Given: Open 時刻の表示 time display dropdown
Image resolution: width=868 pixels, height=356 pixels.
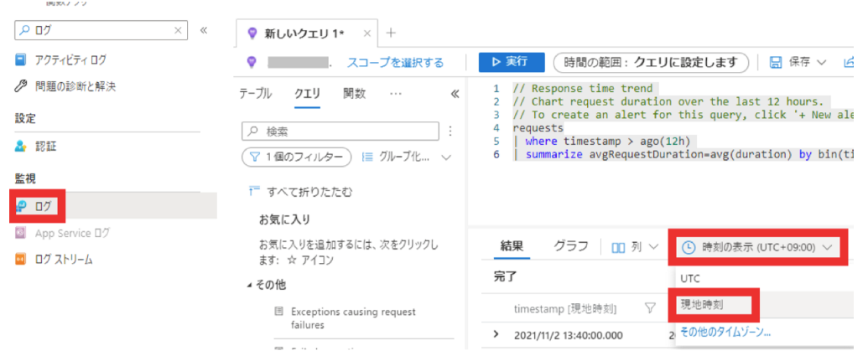Looking at the screenshot, I should (756, 247).
